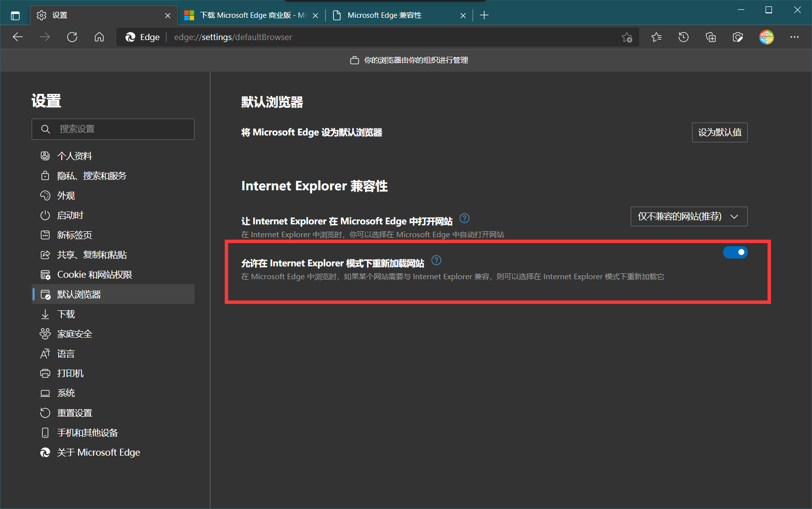The width and height of the screenshot is (812, 509).
Task: Open the tab actions menu icon
Action: (15, 15)
